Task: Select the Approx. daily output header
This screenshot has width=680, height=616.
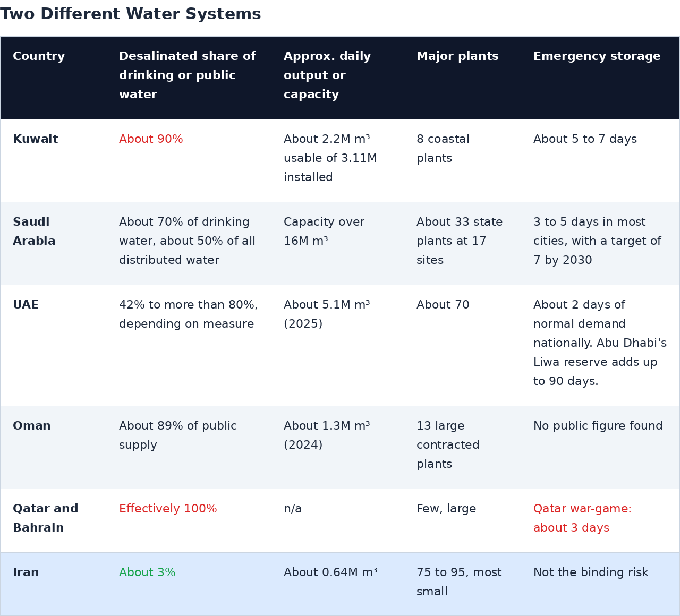Action: tap(327, 75)
